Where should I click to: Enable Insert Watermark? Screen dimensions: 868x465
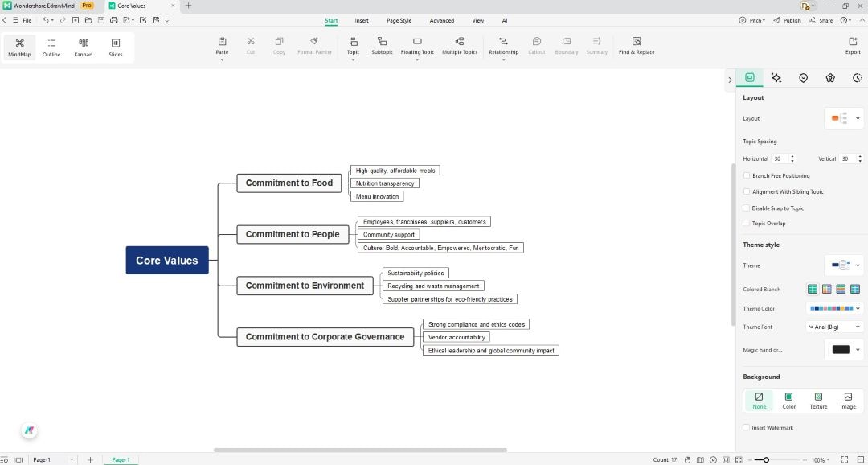[x=747, y=427]
